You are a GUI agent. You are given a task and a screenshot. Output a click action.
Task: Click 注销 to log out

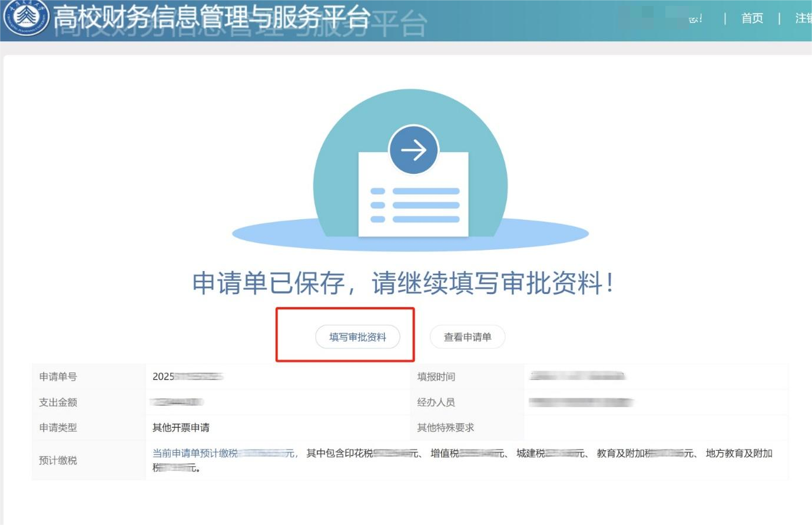[803, 18]
